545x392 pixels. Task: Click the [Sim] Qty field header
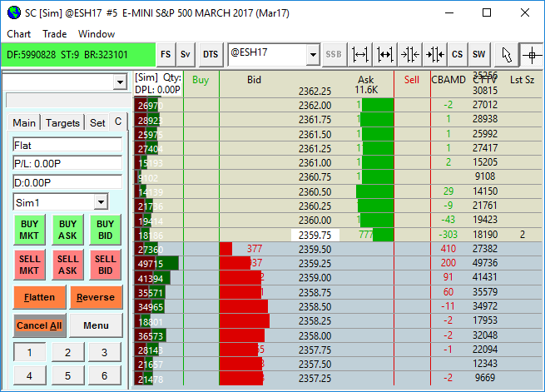[158, 77]
